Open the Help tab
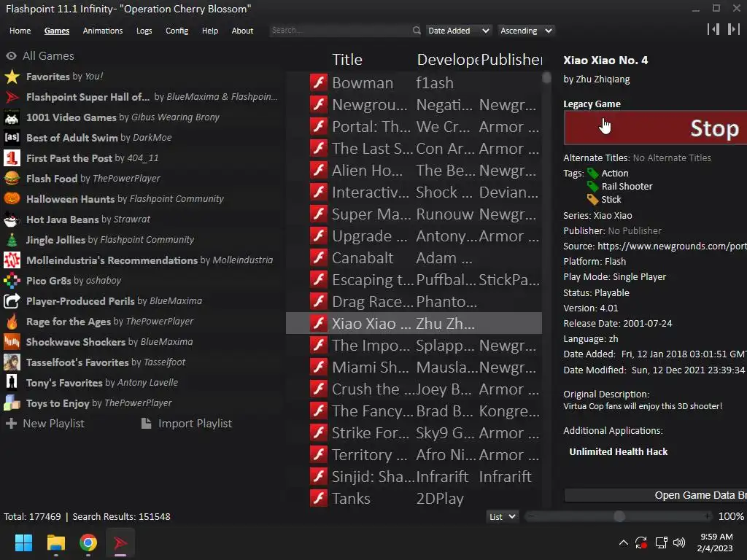The width and height of the screenshot is (747, 560). 209,31
